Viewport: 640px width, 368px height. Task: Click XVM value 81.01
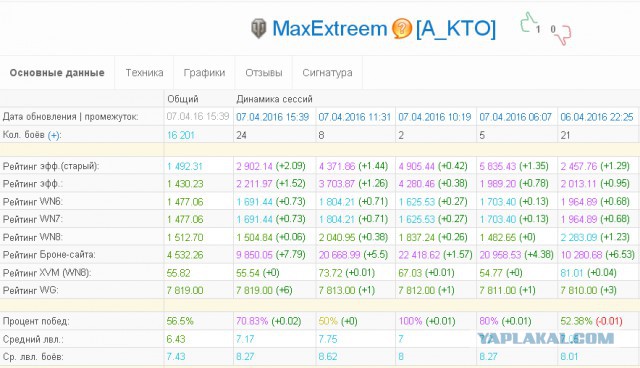572,273
